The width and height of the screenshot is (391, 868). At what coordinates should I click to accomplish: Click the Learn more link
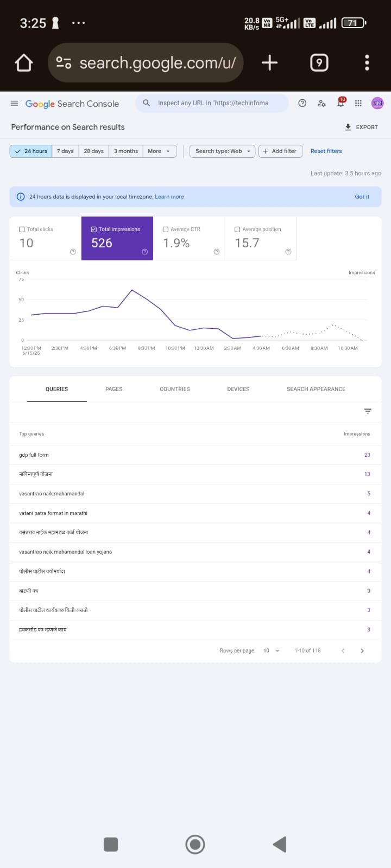click(169, 197)
